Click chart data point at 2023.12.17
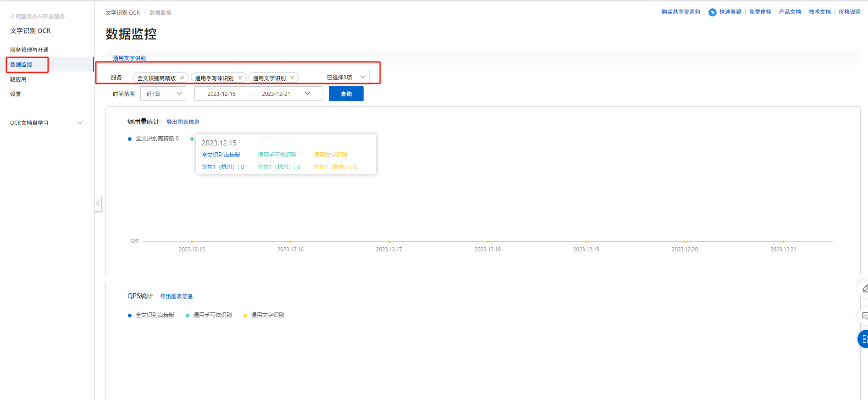Viewport: 868px width, 400px height. (389, 241)
